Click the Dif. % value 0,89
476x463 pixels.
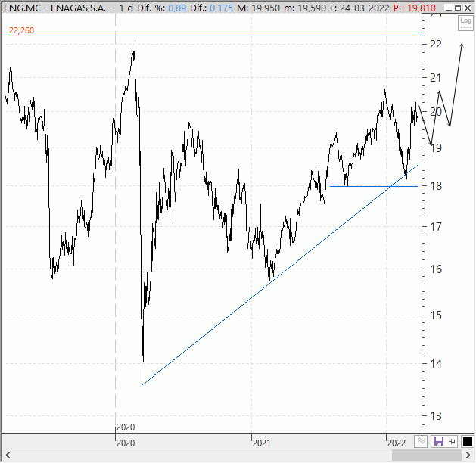coord(177,8)
